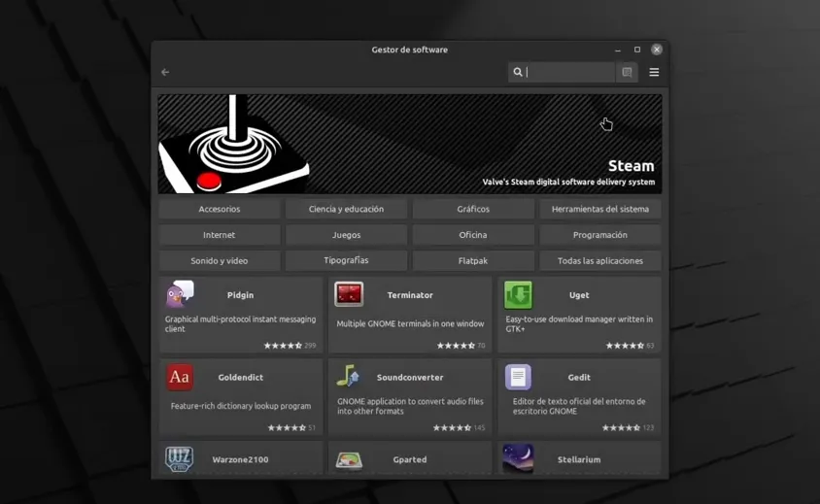Click the Gestor de software window title
This screenshot has width=820, height=504.
point(409,50)
